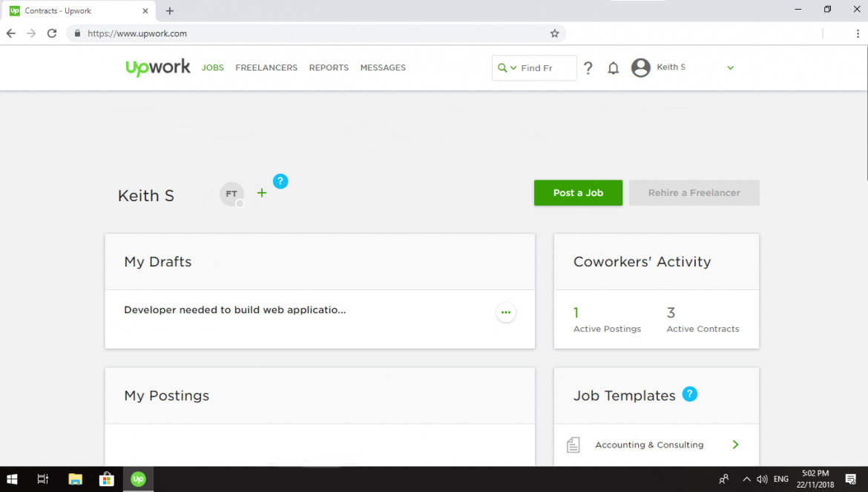Click the Upwork icon in the taskbar
Screen dimensions: 868x492
pos(138,479)
